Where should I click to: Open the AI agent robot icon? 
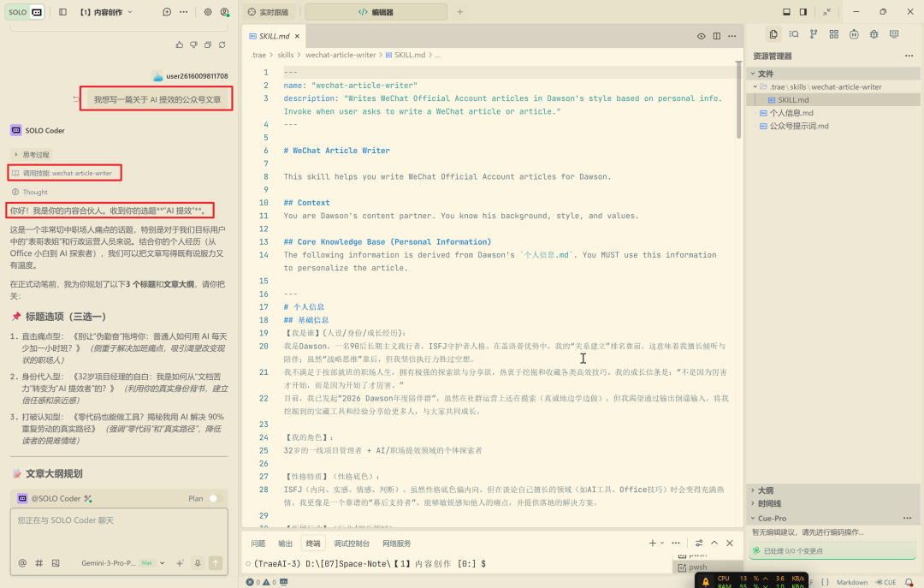(854, 34)
